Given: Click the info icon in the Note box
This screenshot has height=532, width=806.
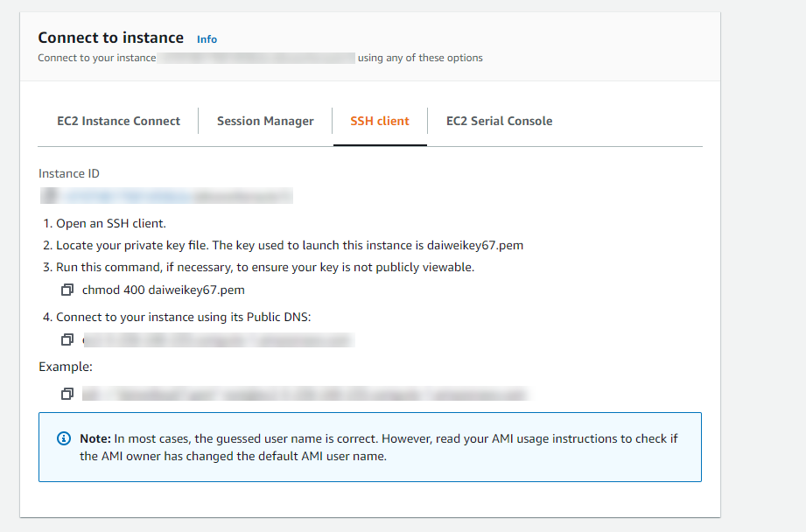Looking at the screenshot, I should [63, 437].
